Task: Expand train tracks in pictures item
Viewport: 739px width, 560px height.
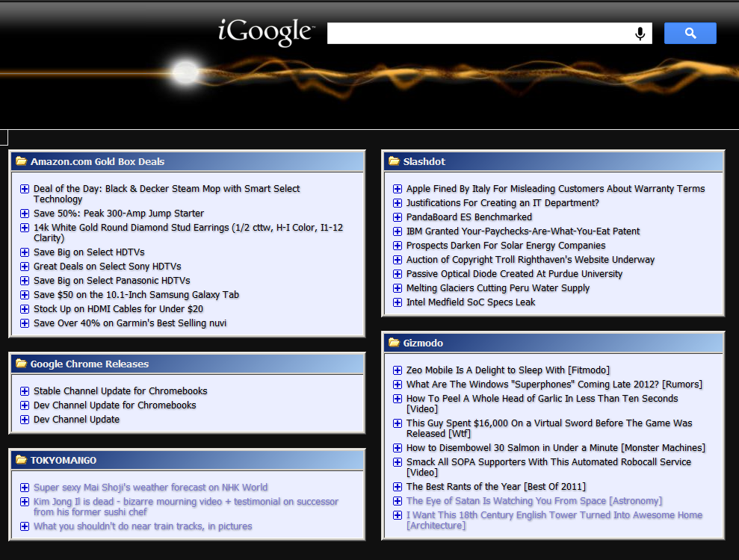Action: pos(25,526)
